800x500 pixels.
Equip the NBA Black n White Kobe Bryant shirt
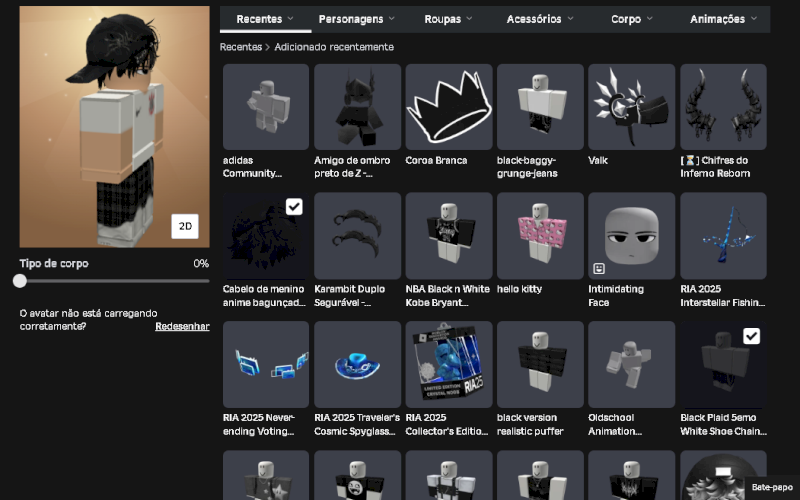[x=449, y=236]
